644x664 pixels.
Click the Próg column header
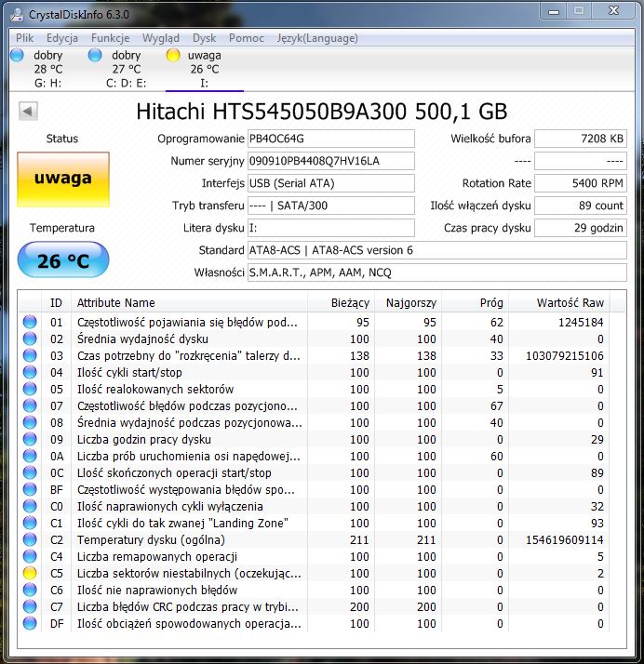(475, 303)
